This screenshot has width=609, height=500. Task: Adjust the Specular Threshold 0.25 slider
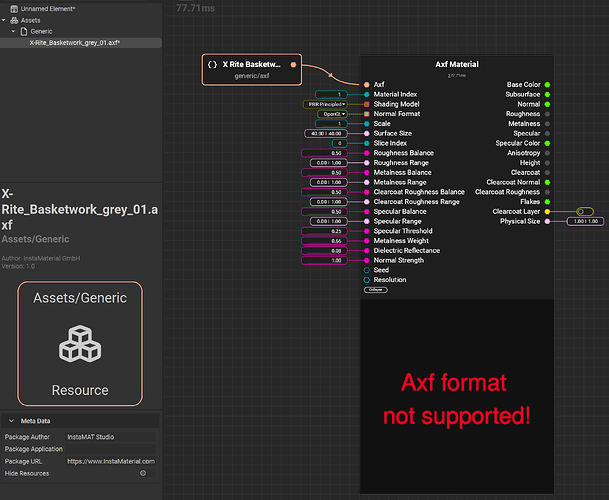point(324,231)
